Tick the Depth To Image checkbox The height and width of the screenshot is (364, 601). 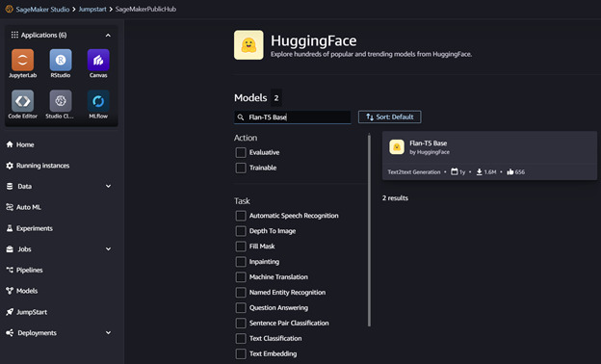(241, 231)
